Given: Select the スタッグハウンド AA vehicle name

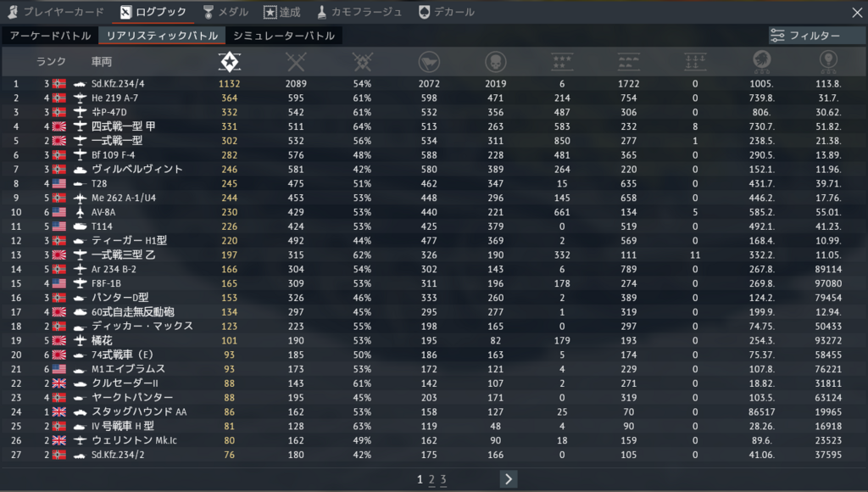Looking at the screenshot, I should 139,411.
